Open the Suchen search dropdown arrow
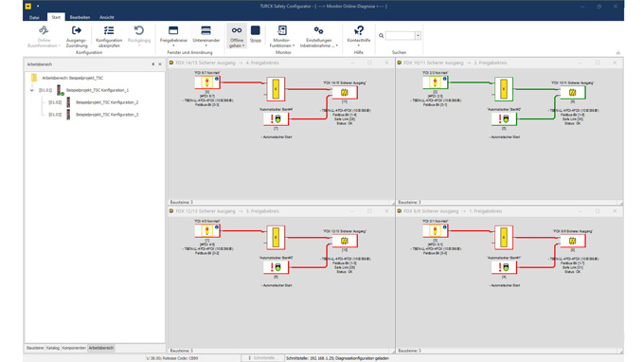 [418, 36]
